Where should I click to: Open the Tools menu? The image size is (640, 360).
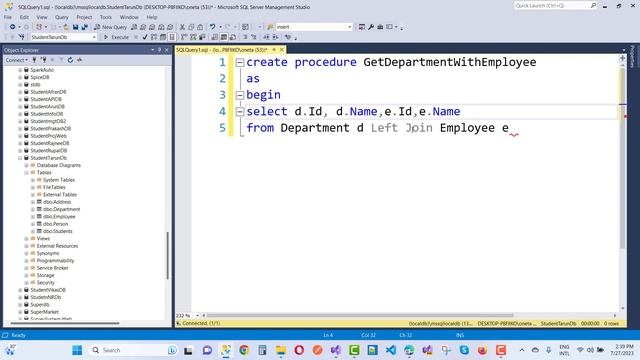pos(106,17)
